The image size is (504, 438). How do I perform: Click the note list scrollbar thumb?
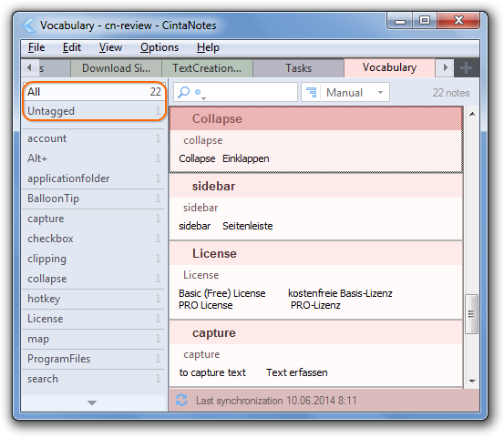pyautogui.click(x=471, y=314)
